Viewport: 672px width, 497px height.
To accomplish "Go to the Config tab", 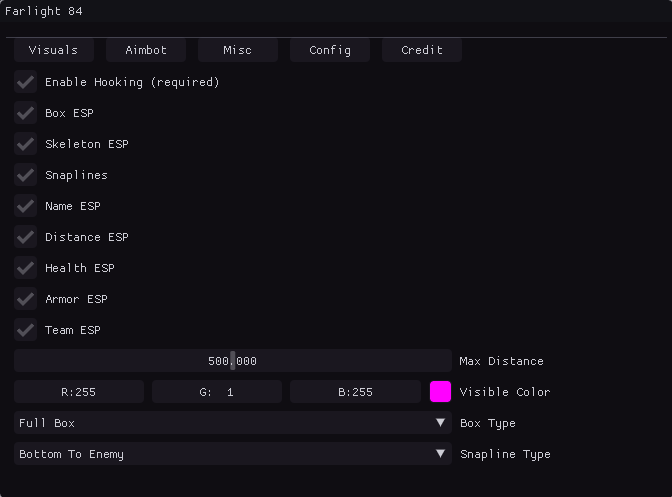I will 330,50.
